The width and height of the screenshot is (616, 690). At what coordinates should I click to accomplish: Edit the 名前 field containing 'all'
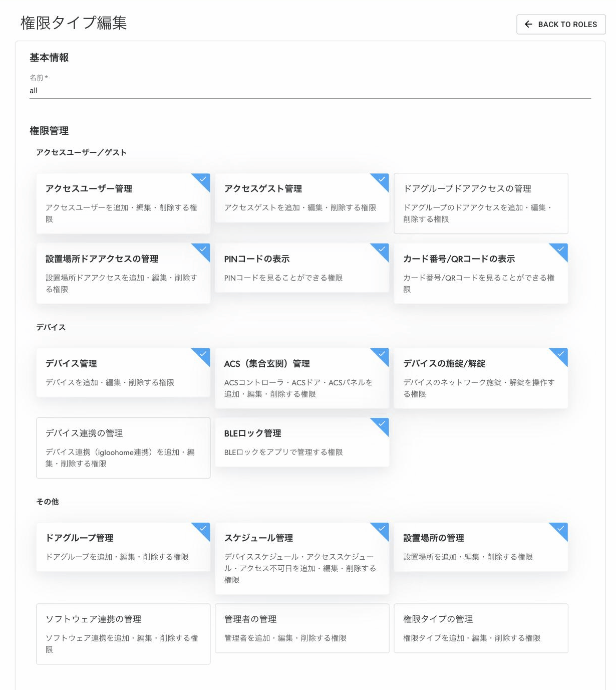coord(310,91)
